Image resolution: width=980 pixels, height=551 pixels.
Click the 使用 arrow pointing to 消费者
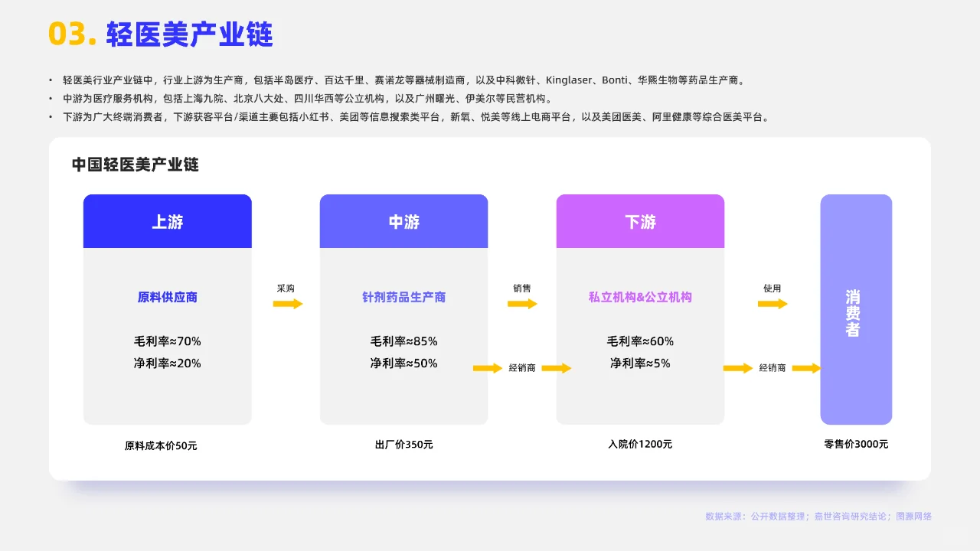click(x=773, y=303)
